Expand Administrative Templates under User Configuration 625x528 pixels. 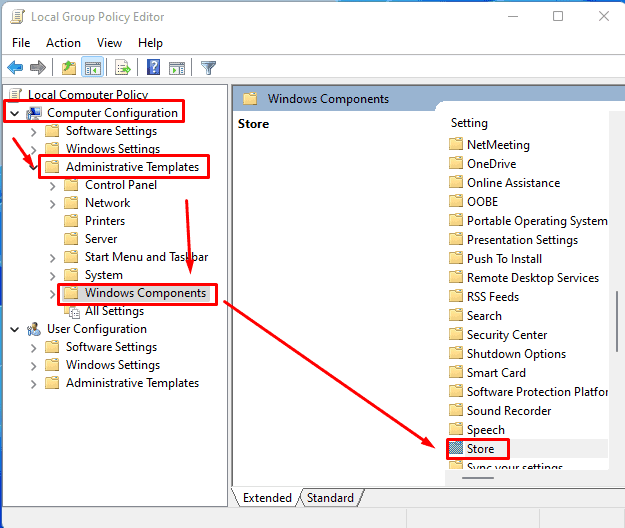tap(33, 384)
